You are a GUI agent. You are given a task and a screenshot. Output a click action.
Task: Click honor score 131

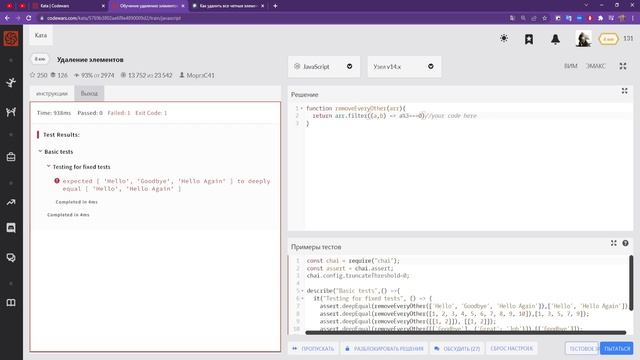(628, 38)
